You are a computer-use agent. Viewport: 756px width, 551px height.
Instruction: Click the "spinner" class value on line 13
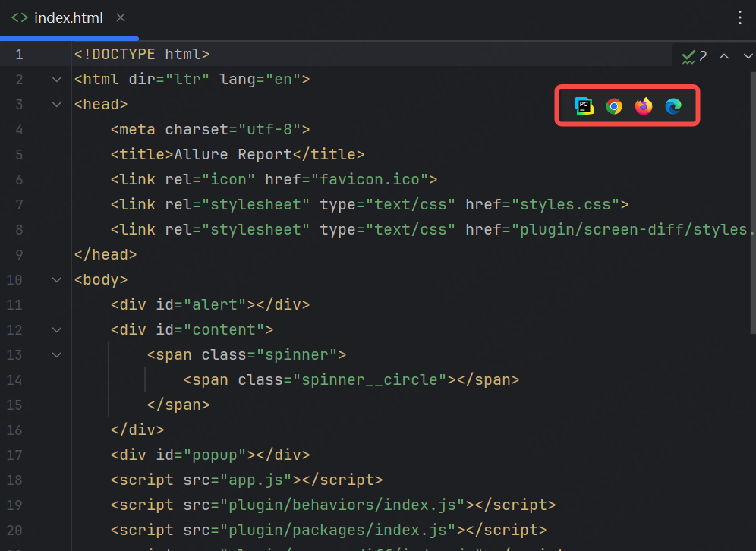[x=297, y=355]
